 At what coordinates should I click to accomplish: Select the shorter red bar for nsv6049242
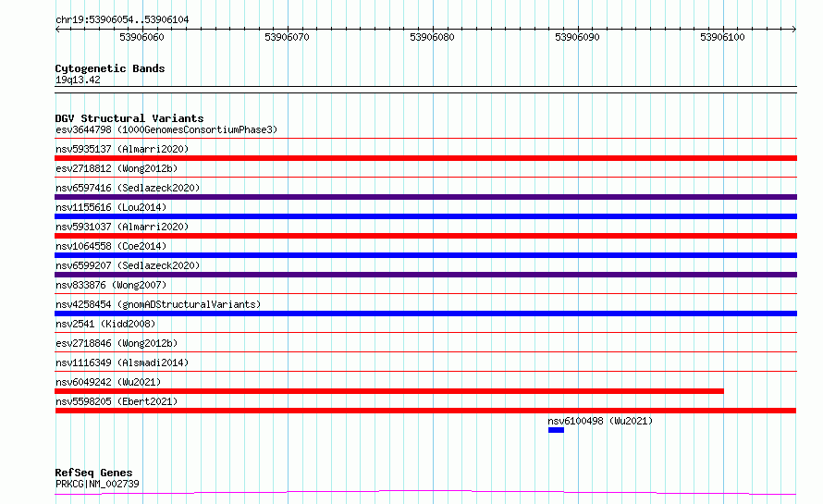tap(389, 391)
